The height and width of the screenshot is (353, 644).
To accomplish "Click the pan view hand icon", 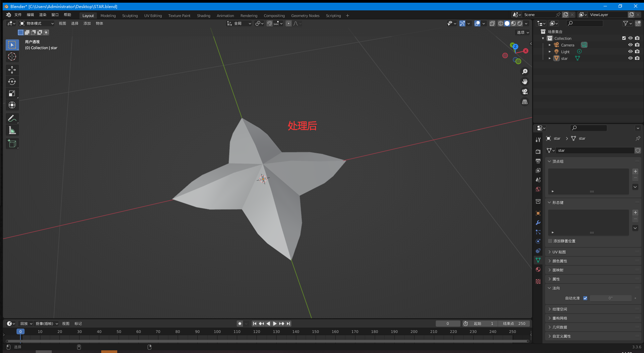I will (x=525, y=82).
